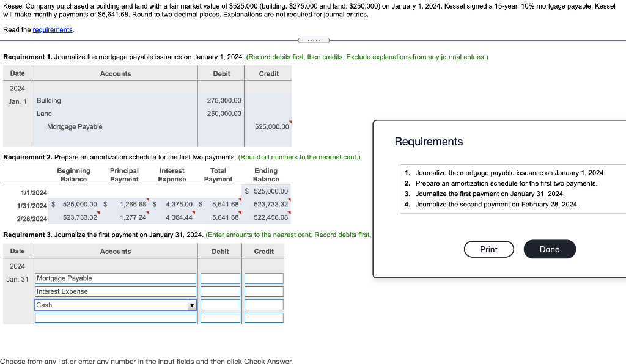
Task: Click the 525,000.00 ending balance for 1/1/2024
Action: [271, 191]
